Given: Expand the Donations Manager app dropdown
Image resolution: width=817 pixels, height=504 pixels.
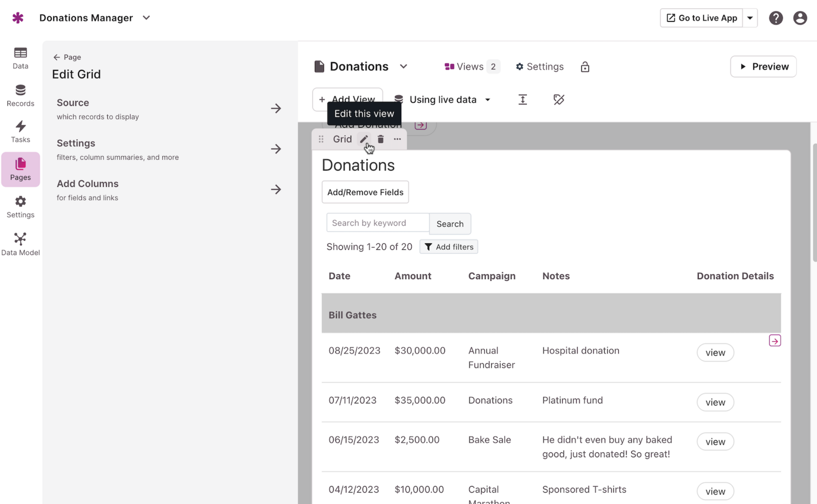Looking at the screenshot, I should coord(147,18).
